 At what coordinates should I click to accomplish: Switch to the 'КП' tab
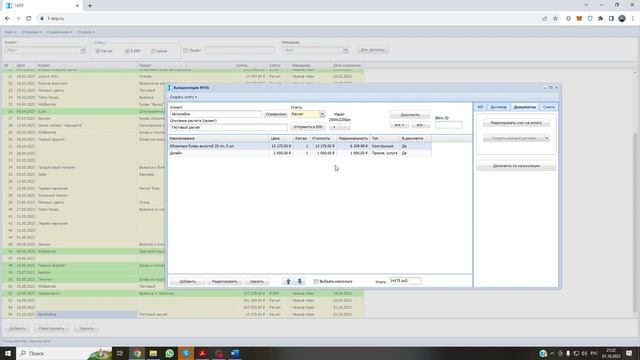[x=480, y=107]
